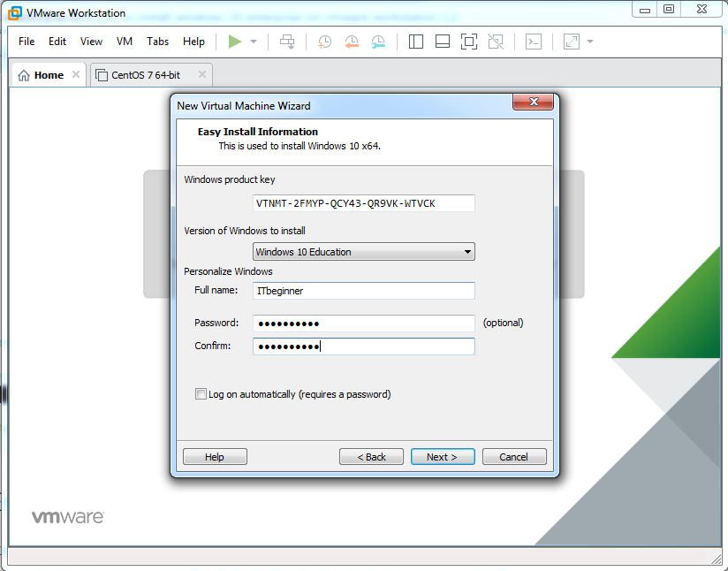The width and height of the screenshot is (728, 571).
Task: Click the VMware Workstation title bar logo
Action: (15, 13)
